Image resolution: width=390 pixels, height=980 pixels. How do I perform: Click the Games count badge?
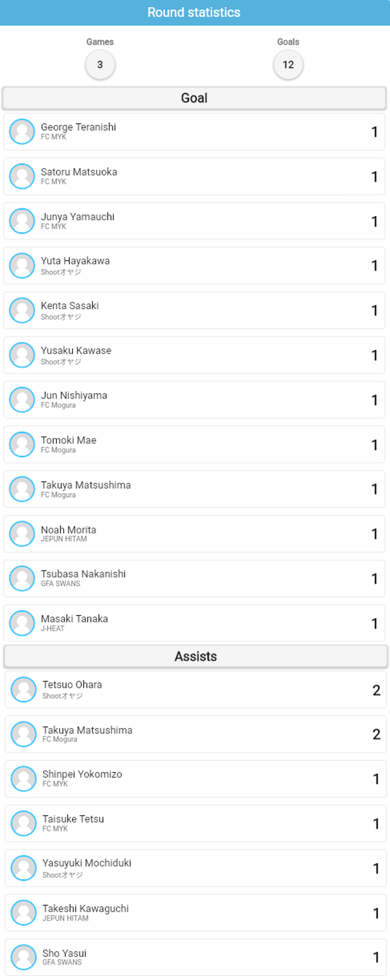[x=100, y=65]
